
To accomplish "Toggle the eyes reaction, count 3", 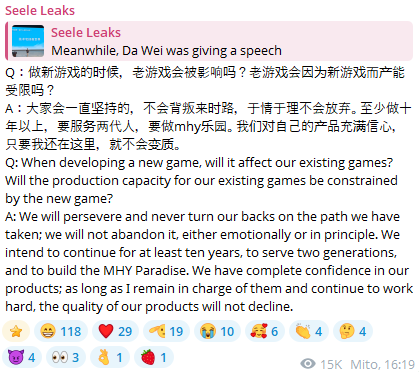I will 66,357.
